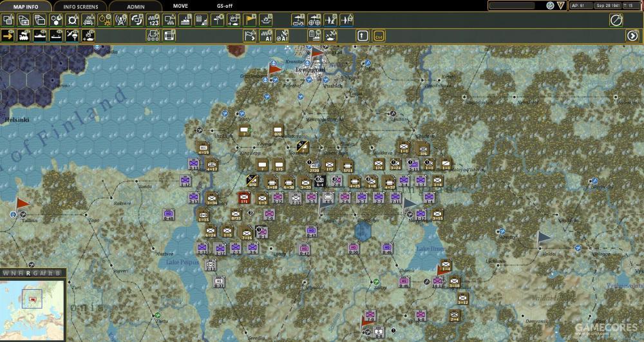Screen dimensions: 644x342
Task: Click the Europe minimap thumbnail
Action: (x=32, y=310)
